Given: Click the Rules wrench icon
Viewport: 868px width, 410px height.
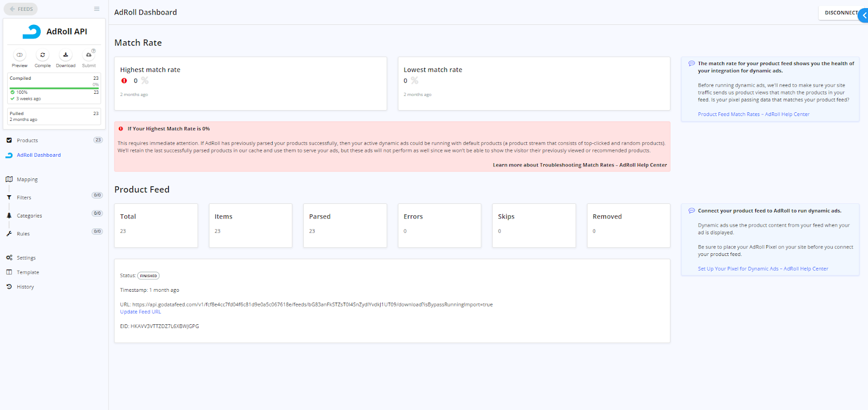Looking at the screenshot, I should click(9, 234).
